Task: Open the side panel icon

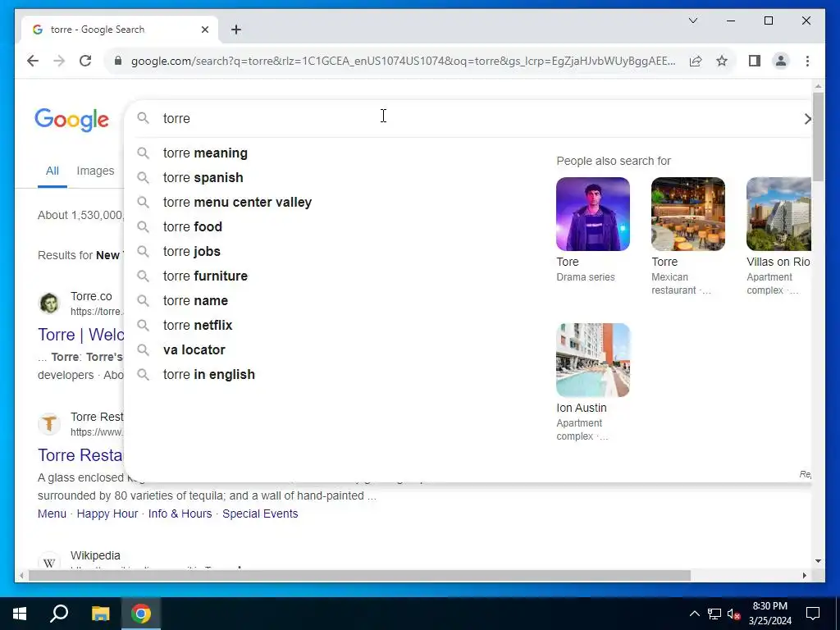Action: tap(755, 61)
